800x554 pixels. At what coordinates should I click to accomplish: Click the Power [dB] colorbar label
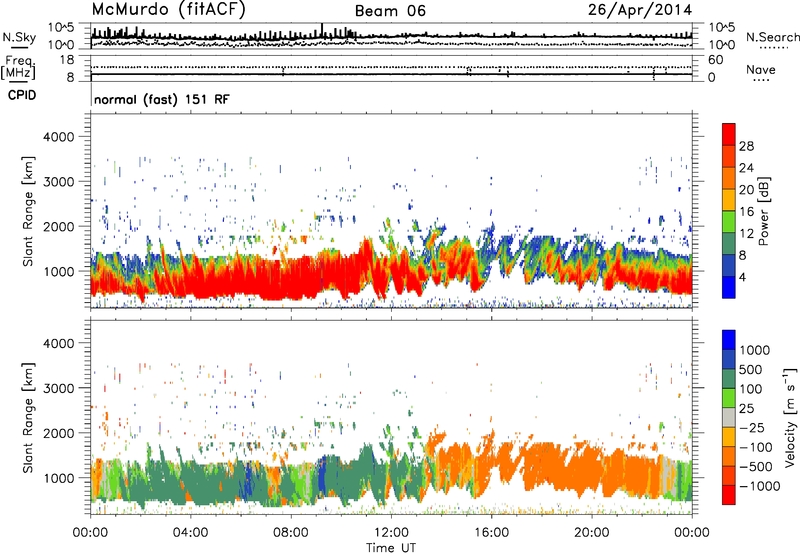(763, 211)
